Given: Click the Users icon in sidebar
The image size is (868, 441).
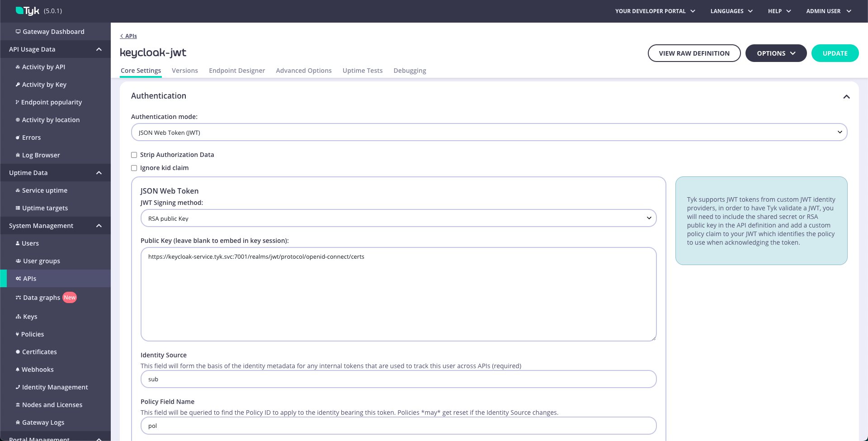Looking at the screenshot, I should (18, 243).
